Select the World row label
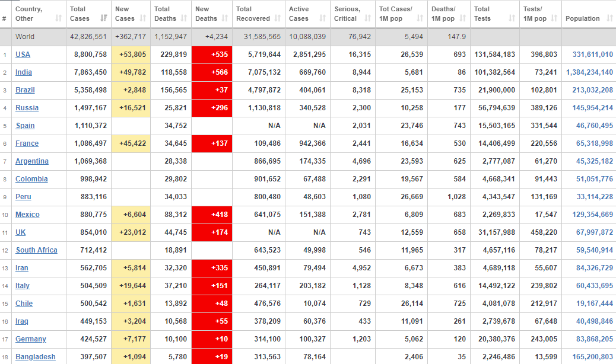 25,37
